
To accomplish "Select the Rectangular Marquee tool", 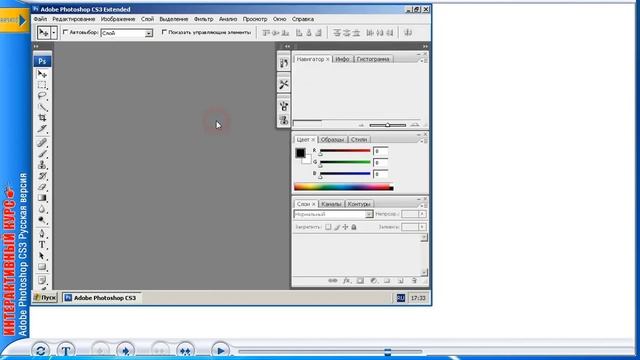I will point(42,85).
